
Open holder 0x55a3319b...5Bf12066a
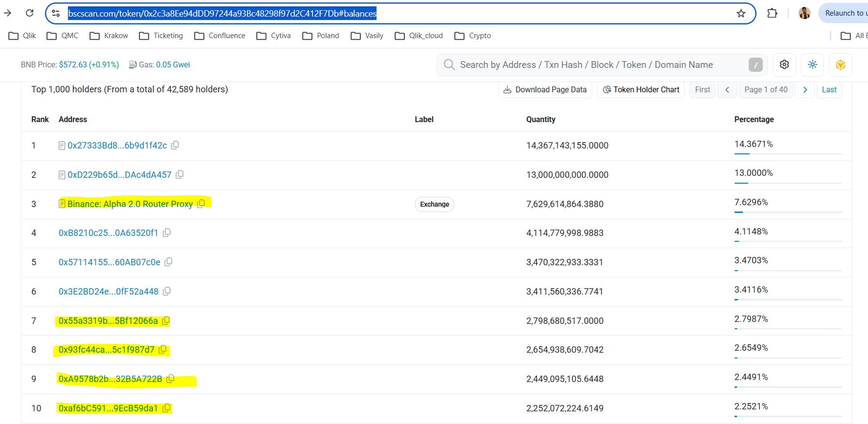click(x=108, y=320)
